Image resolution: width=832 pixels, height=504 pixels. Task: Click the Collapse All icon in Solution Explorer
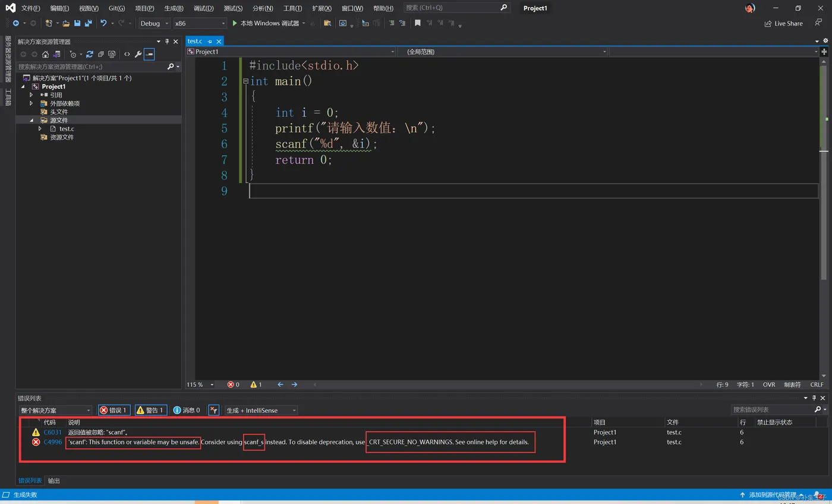pyautogui.click(x=100, y=54)
